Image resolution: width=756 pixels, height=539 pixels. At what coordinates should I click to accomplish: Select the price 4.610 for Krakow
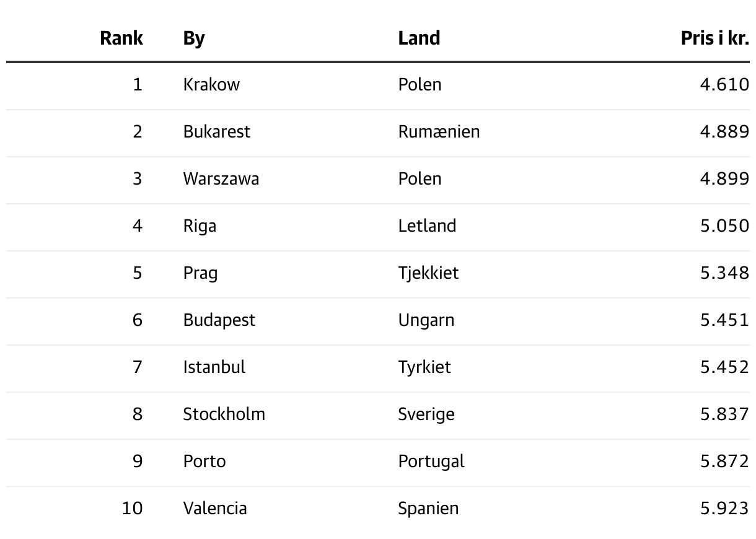click(724, 84)
